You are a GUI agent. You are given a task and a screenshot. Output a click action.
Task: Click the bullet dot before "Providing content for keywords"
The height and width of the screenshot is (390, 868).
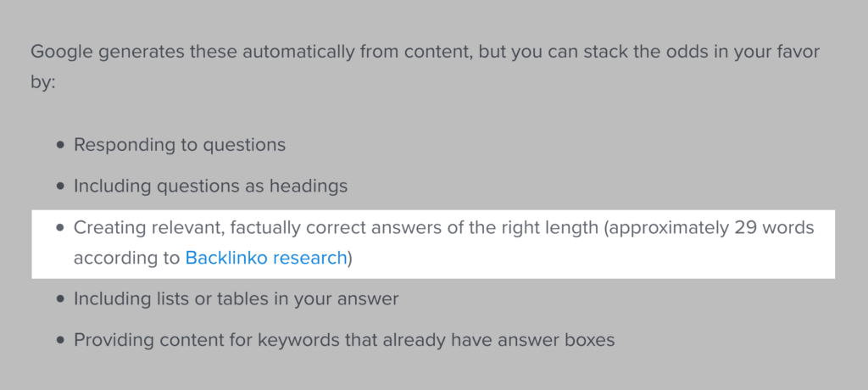tap(60, 341)
